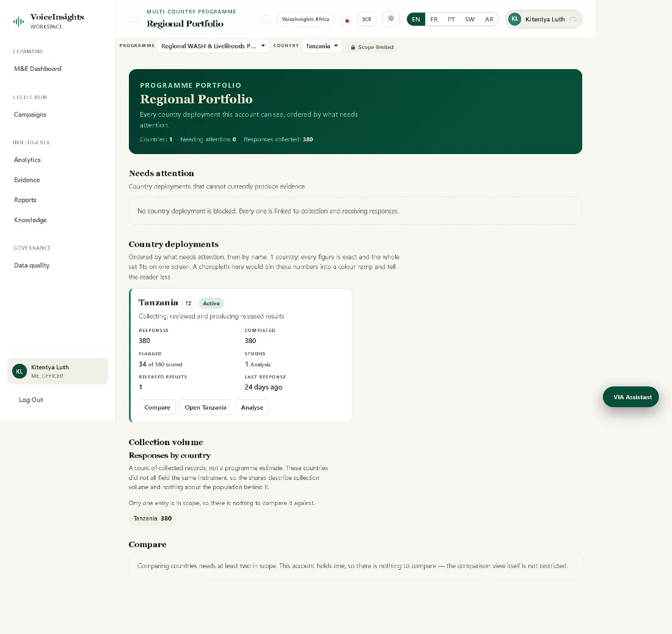Click the Active status badge on Tanzania

coord(211,303)
